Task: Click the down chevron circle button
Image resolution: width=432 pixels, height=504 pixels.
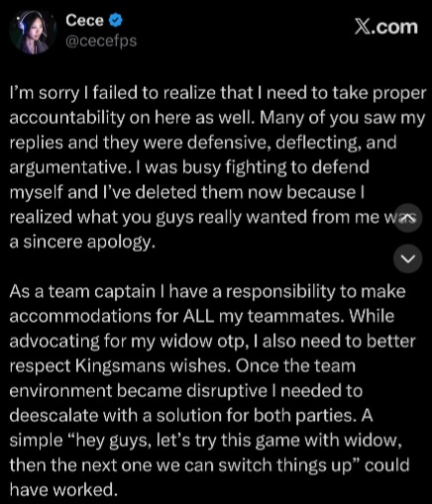Action: click(x=408, y=258)
